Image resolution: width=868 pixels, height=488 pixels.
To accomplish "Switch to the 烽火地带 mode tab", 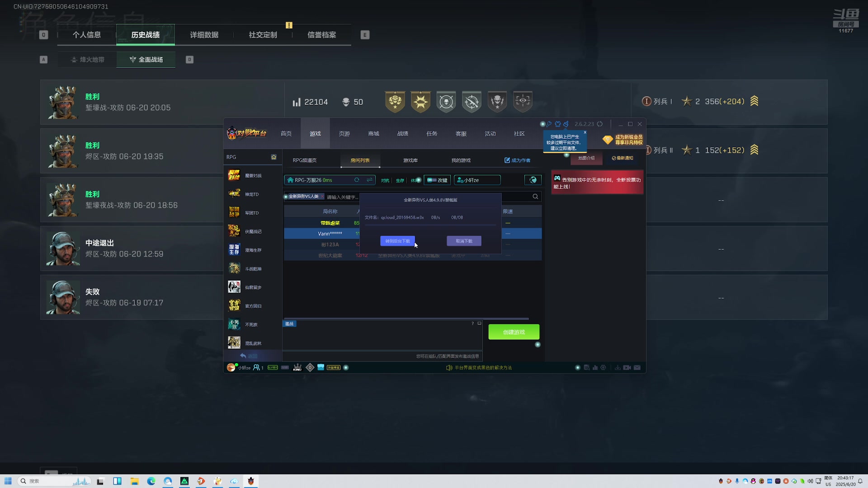I will click(x=87, y=60).
